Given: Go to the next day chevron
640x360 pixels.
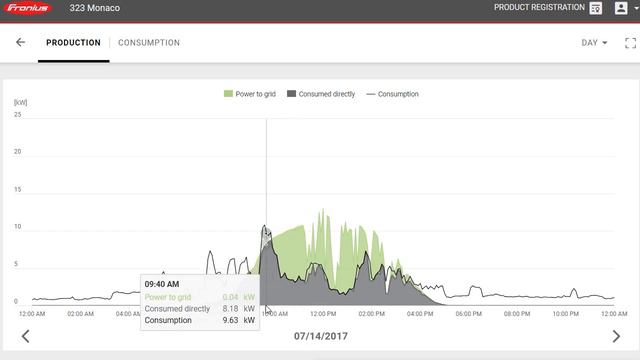Looking at the screenshot, I should pos(616,336).
